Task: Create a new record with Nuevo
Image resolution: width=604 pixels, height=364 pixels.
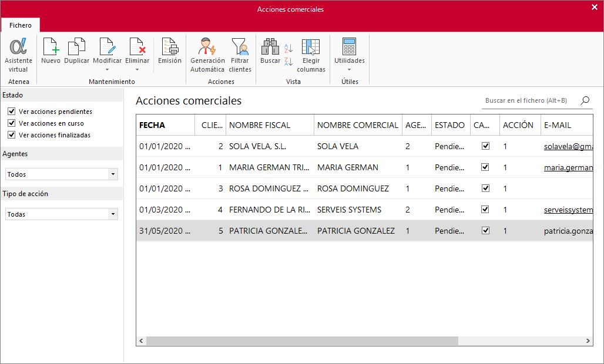Action: [51, 51]
